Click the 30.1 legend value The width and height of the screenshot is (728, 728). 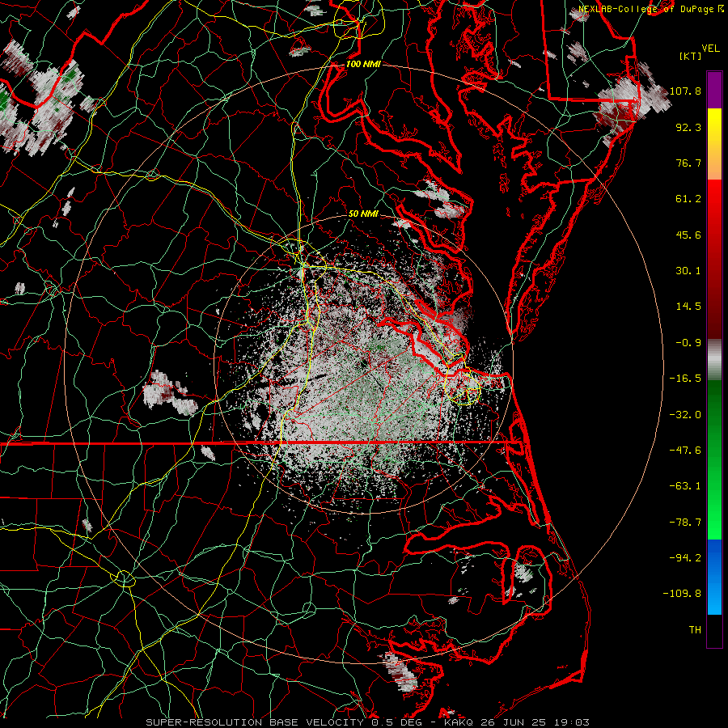(x=688, y=270)
